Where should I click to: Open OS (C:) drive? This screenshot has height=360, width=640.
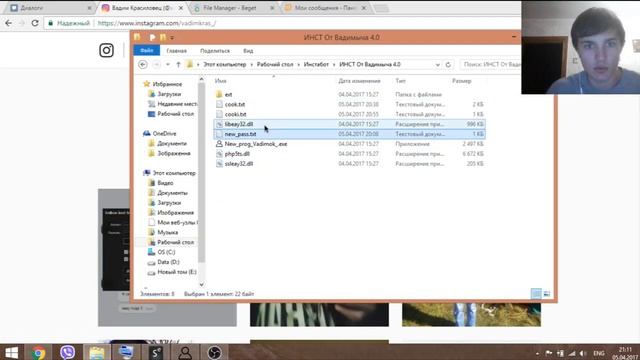(166, 252)
